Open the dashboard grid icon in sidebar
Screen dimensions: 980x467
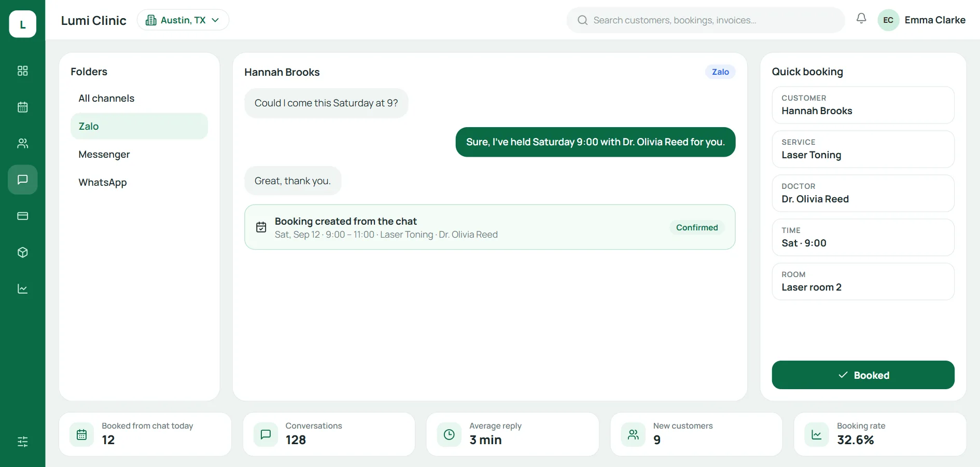(22, 71)
